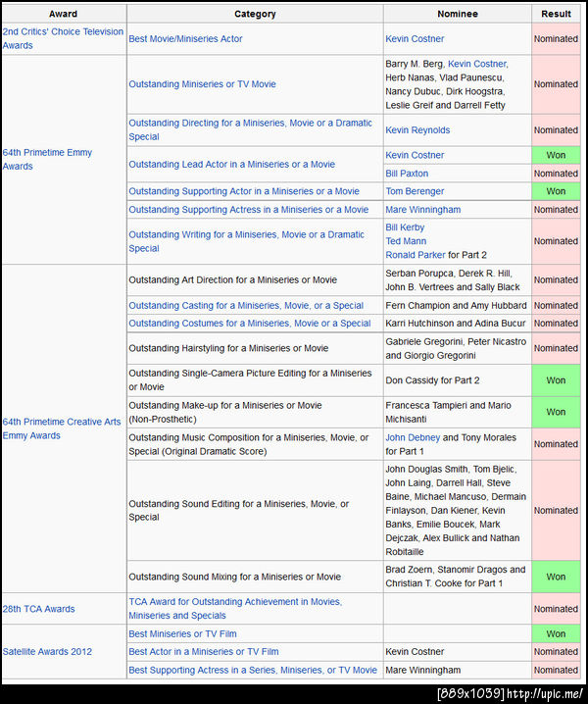
Task: Select Outstanding Sound Mixing category cell
Action: [255, 577]
